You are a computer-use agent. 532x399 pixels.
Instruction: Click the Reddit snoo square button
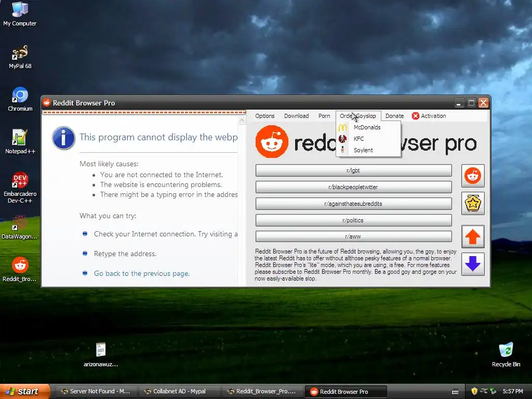[473, 176]
